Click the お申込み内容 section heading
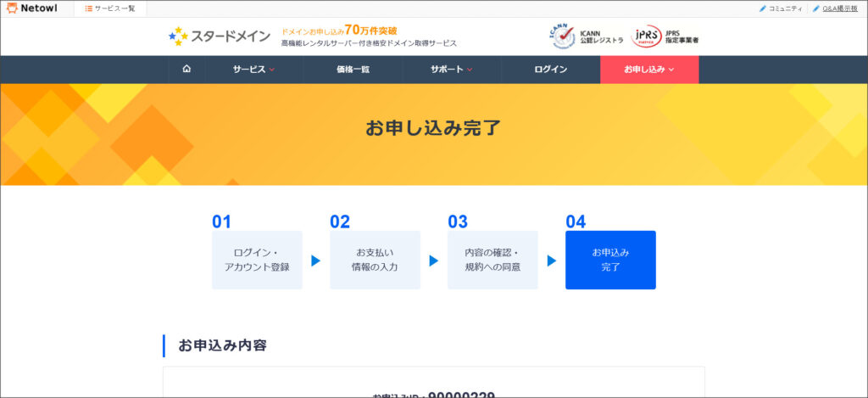 [x=223, y=346]
